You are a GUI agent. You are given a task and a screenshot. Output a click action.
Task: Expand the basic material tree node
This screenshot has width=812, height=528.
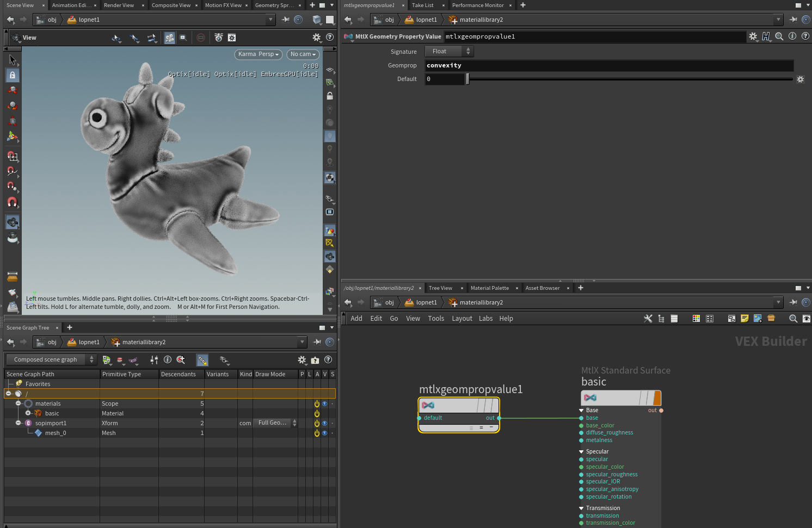point(28,413)
